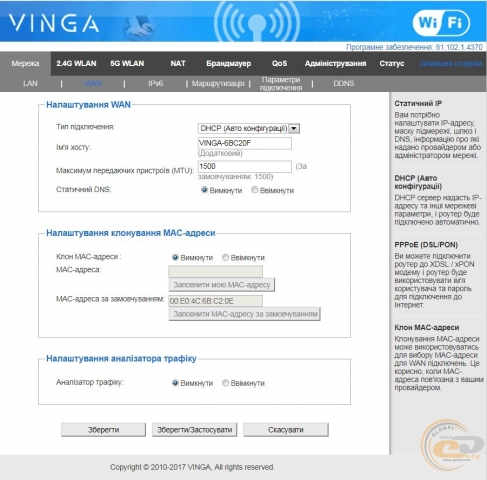Select the LAN submenu item
487x480 pixels.
30,83
